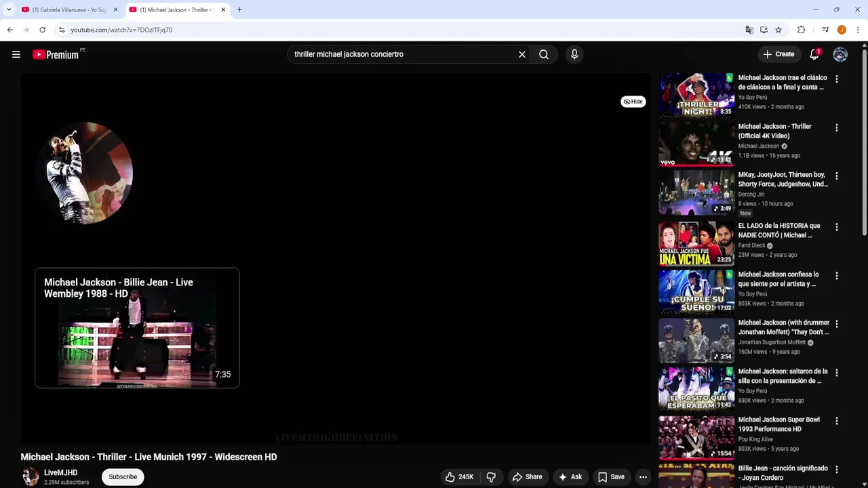This screenshot has width=868, height=488.
Task: Open LiveMJHD channel avatar below video
Action: [x=31, y=477]
